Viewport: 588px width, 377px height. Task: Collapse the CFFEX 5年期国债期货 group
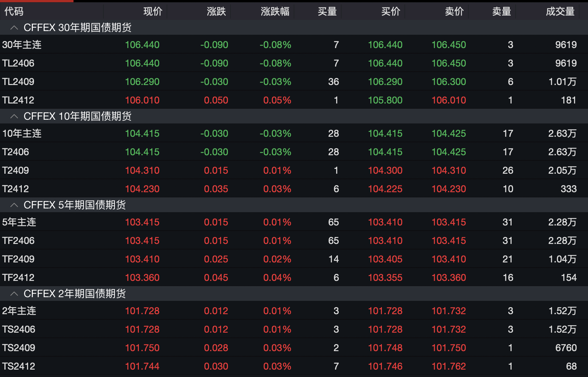tap(14, 205)
